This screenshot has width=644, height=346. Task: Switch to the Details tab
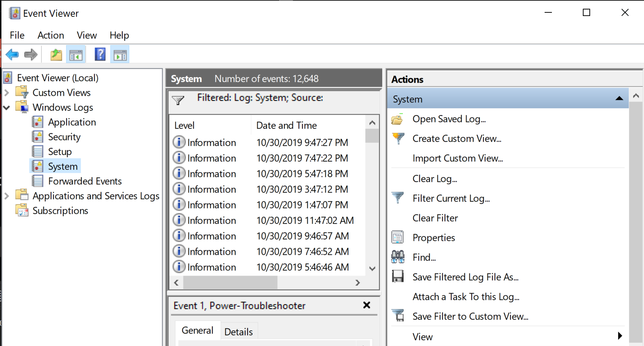(238, 332)
